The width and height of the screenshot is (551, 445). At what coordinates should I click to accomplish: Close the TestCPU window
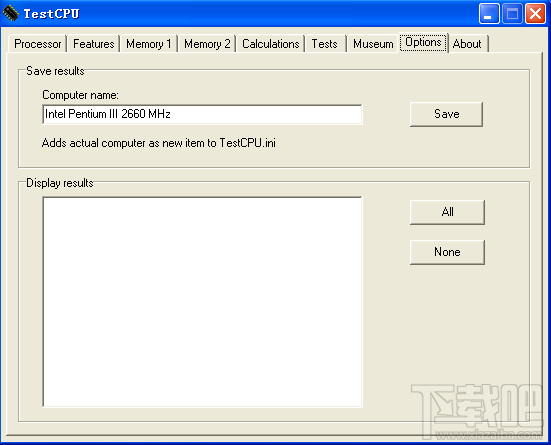(535, 14)
